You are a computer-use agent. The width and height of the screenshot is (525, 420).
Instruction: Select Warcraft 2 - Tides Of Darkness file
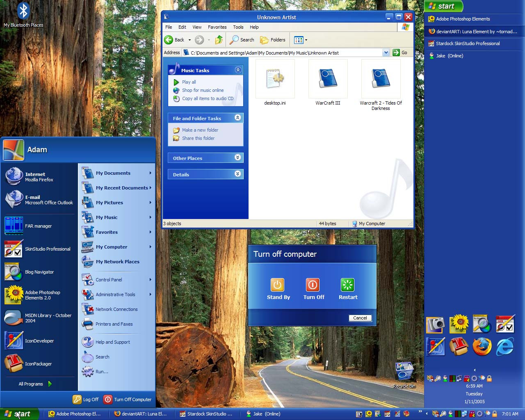[381, 85]
